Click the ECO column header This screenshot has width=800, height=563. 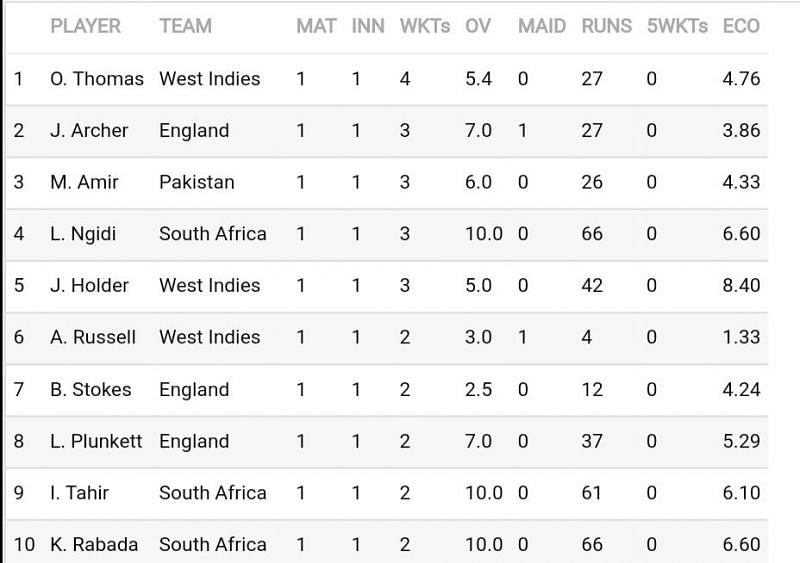[741, 26]
